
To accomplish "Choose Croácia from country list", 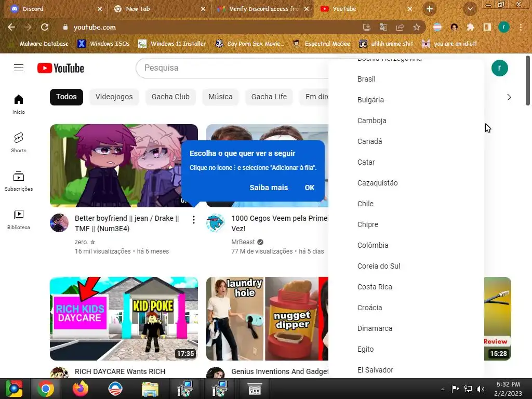I will click(x=406, y=308).
